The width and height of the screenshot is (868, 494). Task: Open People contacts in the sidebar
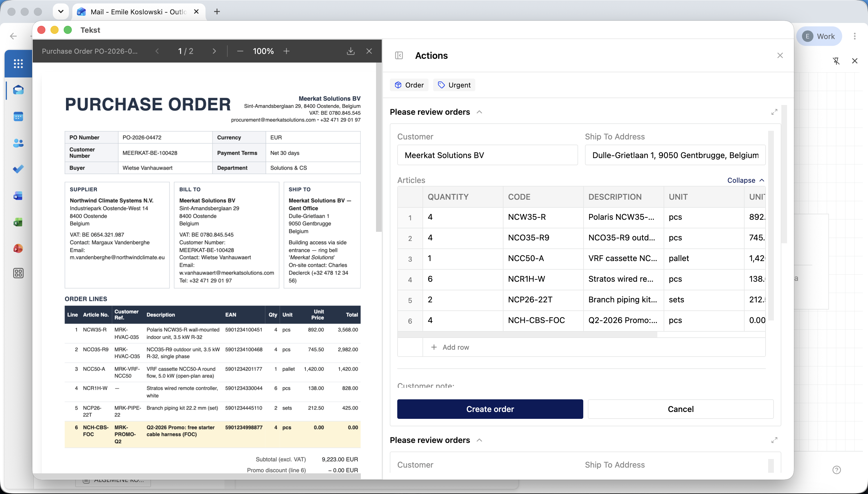18,143
